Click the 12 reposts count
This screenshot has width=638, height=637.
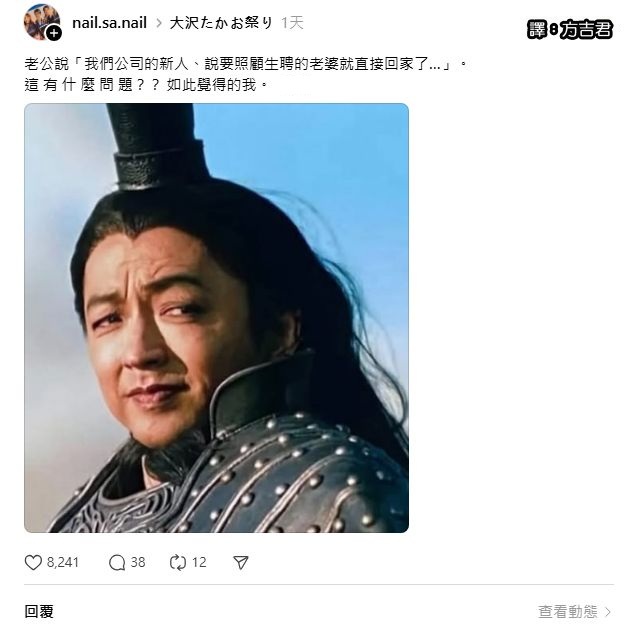199,563
